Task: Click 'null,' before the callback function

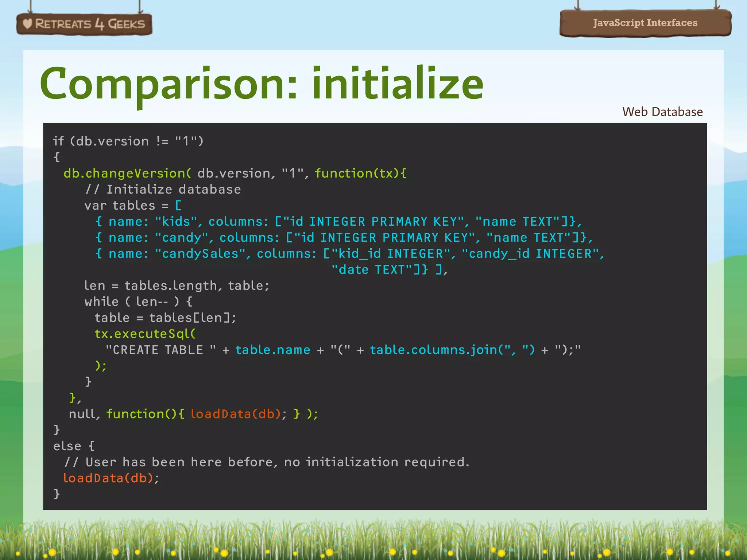Action: pyautogui.click(x=84, y=414)
